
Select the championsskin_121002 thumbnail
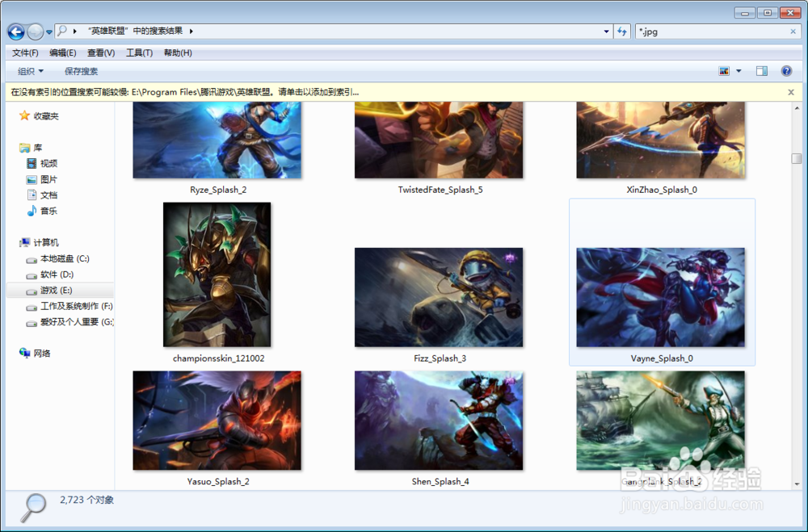[217, 274]
